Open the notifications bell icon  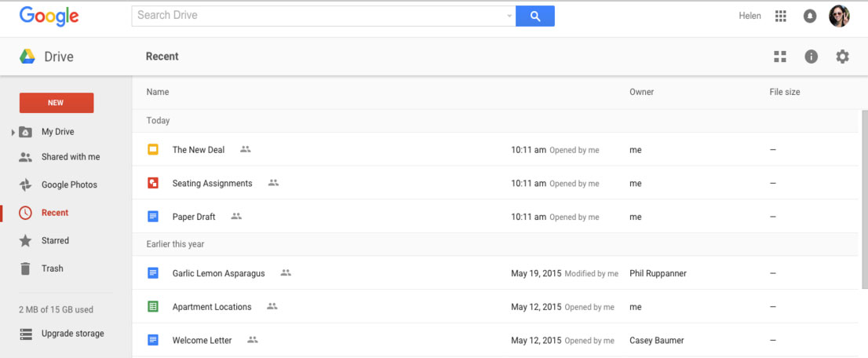click(809, 16)
